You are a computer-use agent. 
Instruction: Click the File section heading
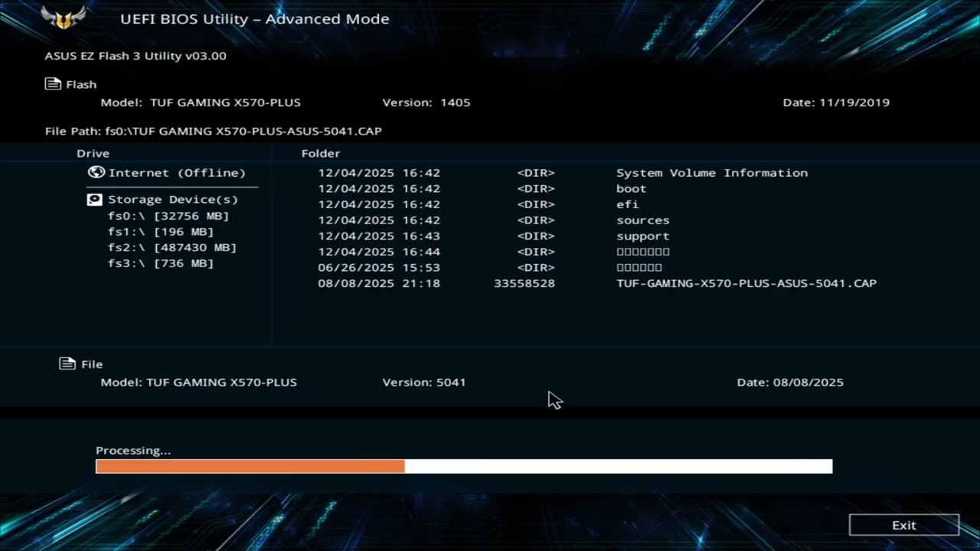click(x=92, y=364)
